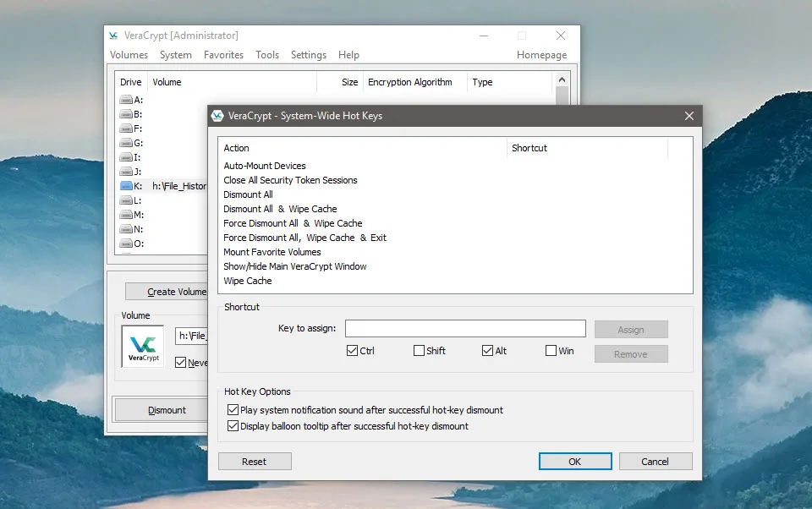The width and height of the screenshot is (812, 509).
Task: Open the Homepage link in menu bar
Action: click(541, 55)
